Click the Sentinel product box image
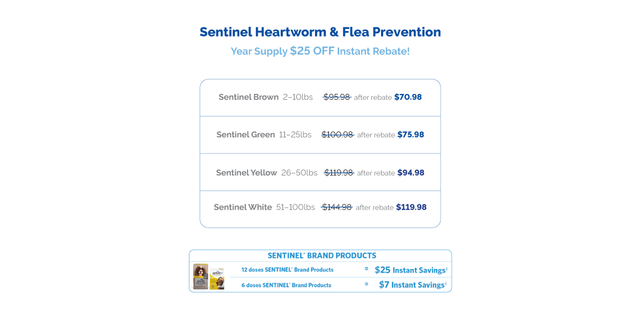Viewport: 644px width, 322px height. click(x=201, y=277)
